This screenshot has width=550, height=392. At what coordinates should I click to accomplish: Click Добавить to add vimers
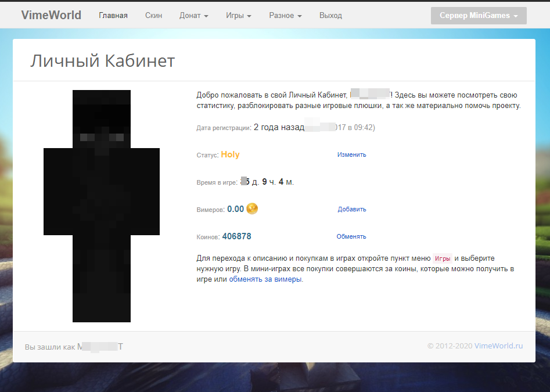(x=352, y=209)
